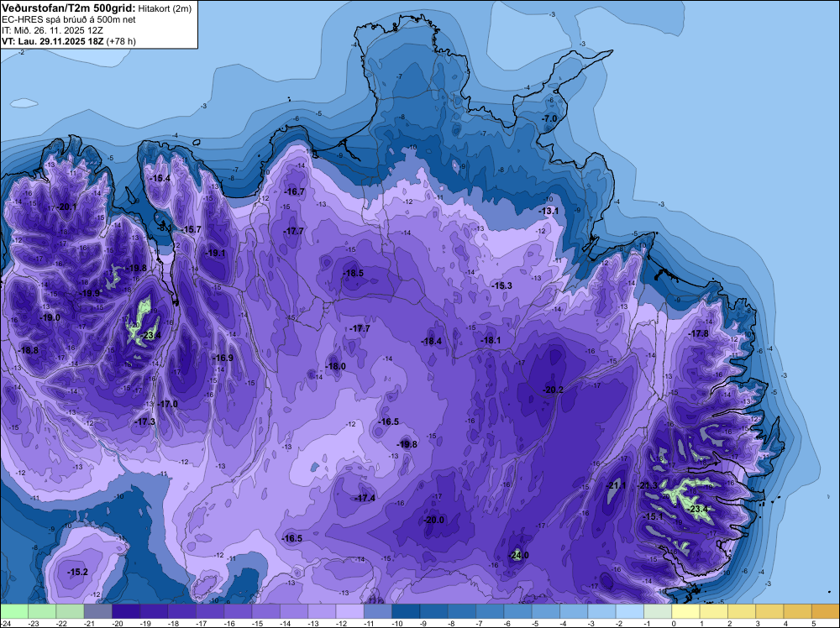The height and width of the screenshot is (628, 840).
Task: Select the -5 blue legend swatch
Action: pyautogui.click(x=545, y=611)
